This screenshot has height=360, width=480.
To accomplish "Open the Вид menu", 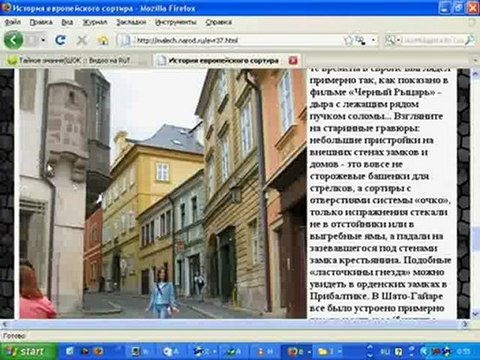I will (67, 22).
